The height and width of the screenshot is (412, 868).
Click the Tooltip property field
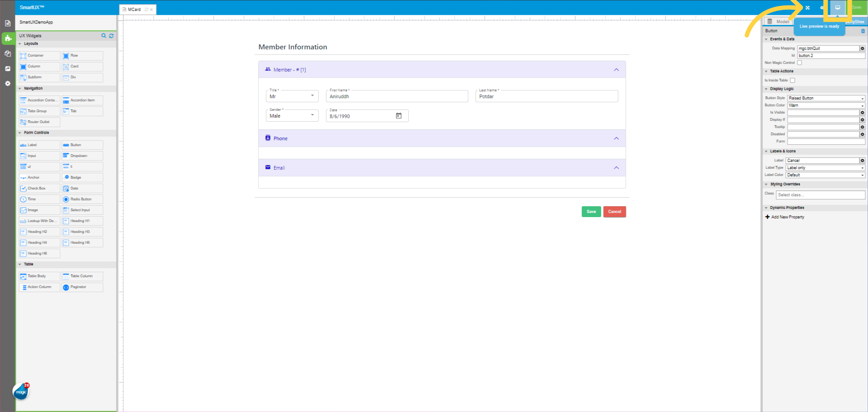(823, 127)
